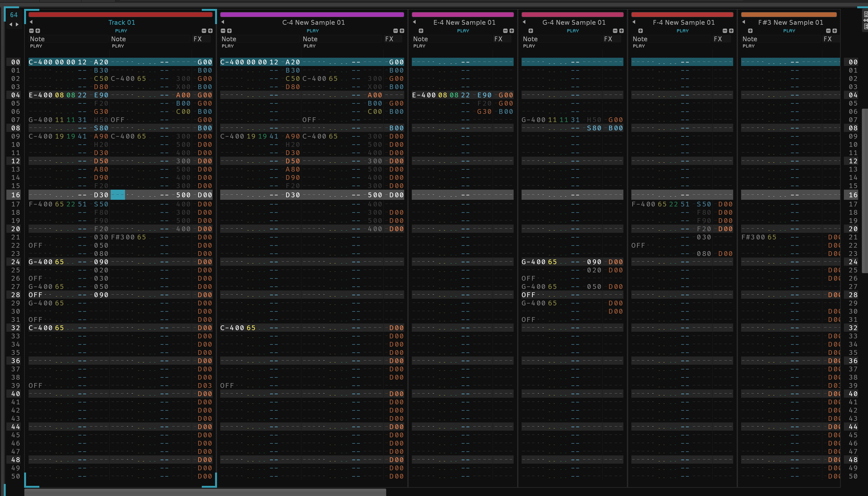The height and width of the screenshot is (496, 868).
Task: Toggle PLAY state of Track 01
Action: pos(121,31)
